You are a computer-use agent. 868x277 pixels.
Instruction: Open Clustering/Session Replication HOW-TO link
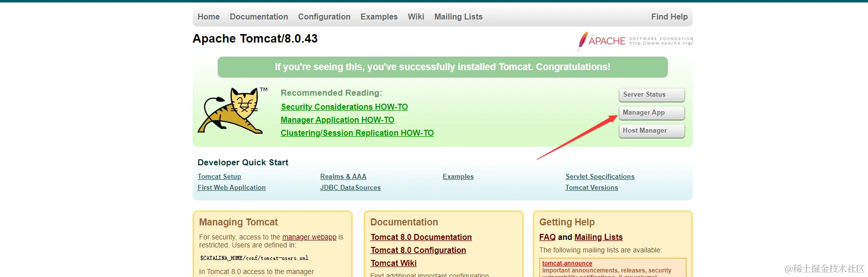click(x=357, y=133)
